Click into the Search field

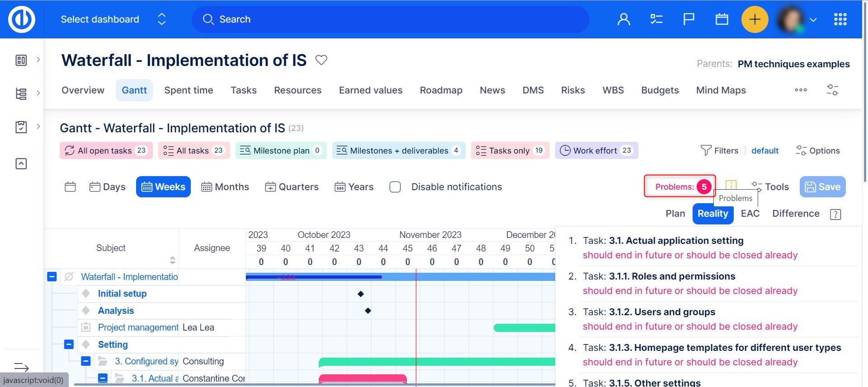(391, 19)
